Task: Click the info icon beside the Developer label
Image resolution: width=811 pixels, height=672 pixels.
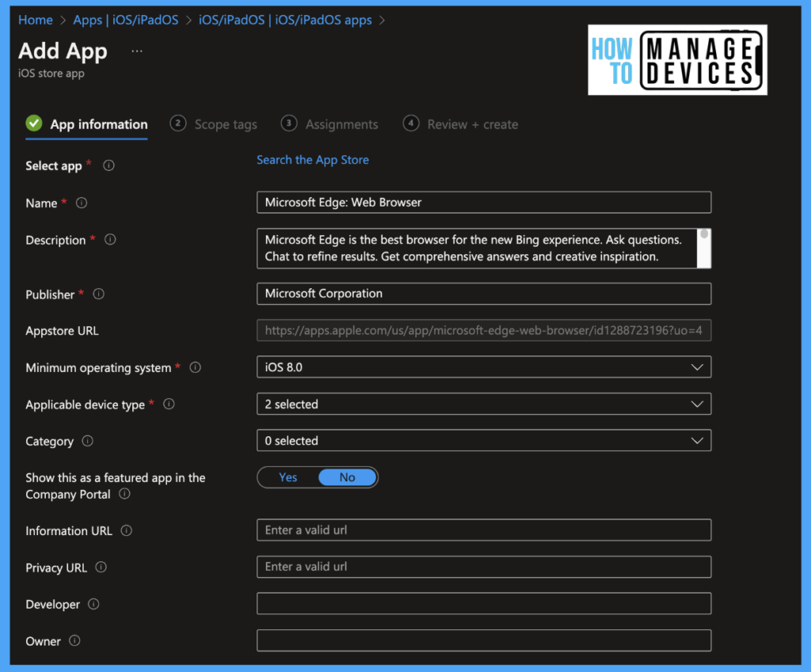Action: click(93, 604)
